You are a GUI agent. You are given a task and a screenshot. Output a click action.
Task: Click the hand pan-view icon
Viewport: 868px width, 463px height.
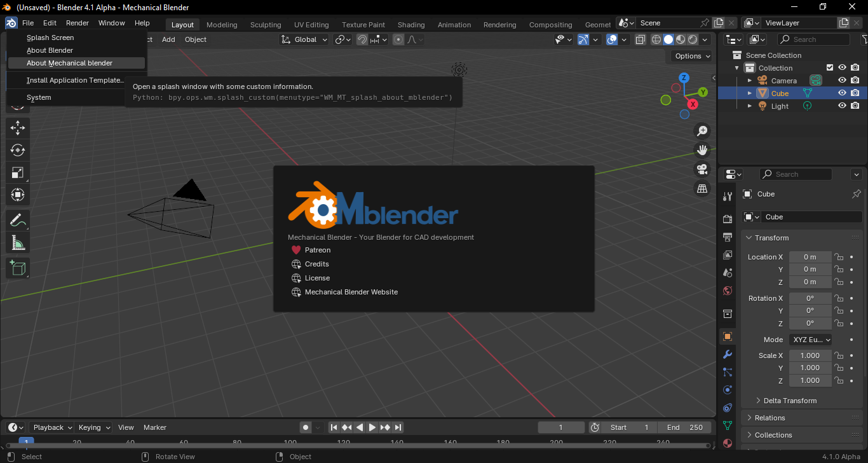pyautogui.click(x=702, y=150)
